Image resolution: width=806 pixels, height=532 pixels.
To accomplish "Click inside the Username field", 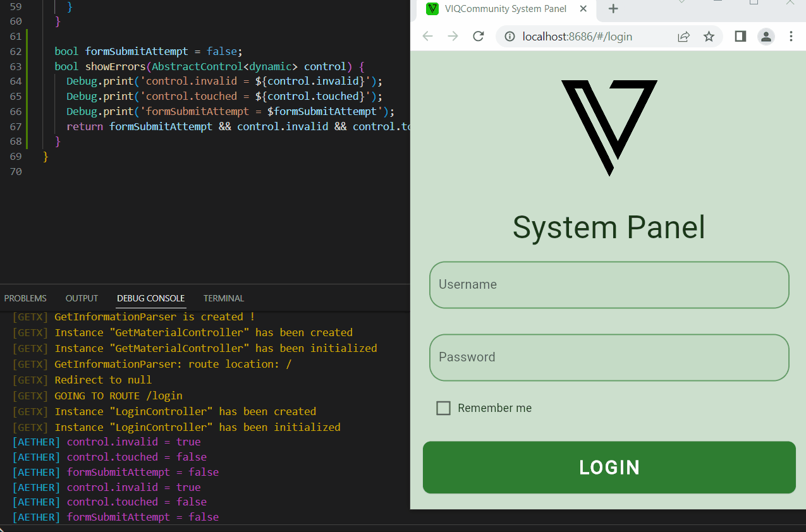I will (609, 285).
